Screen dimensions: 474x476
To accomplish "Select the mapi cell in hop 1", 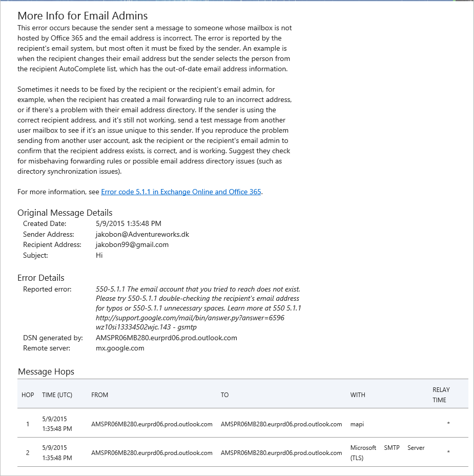I will (357, 424).
